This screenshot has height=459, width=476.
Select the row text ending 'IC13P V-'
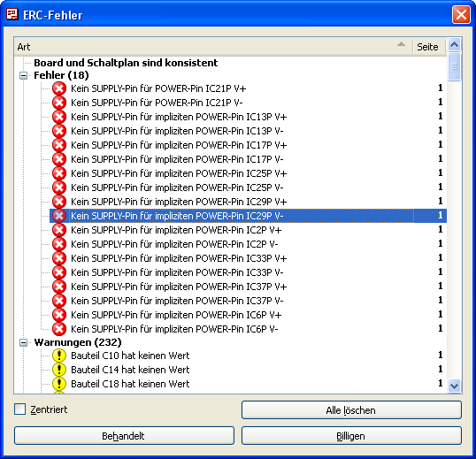pos(177,131)
